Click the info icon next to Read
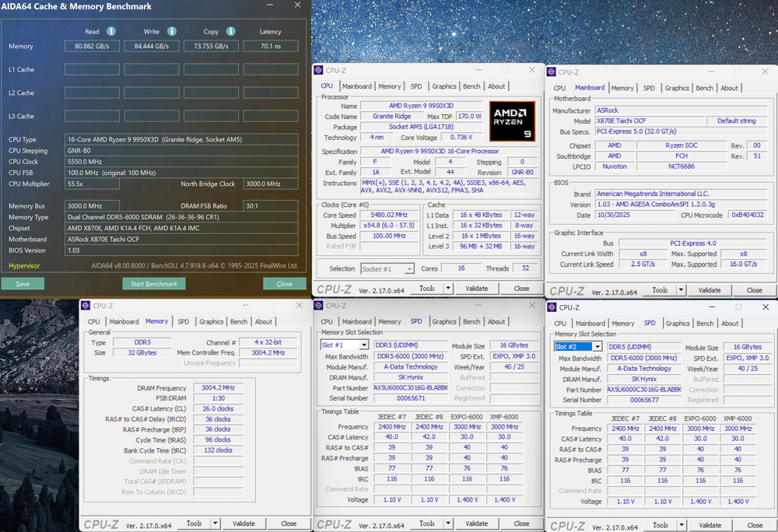Image resolution: width=778 pixels, height=532 pixels. 111,31
